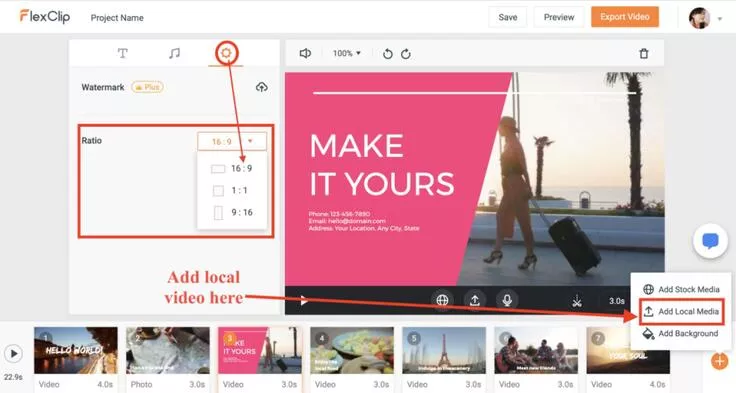Play the preview video
This screenshot has height=393, width=736.
click(x=304, y=301)
